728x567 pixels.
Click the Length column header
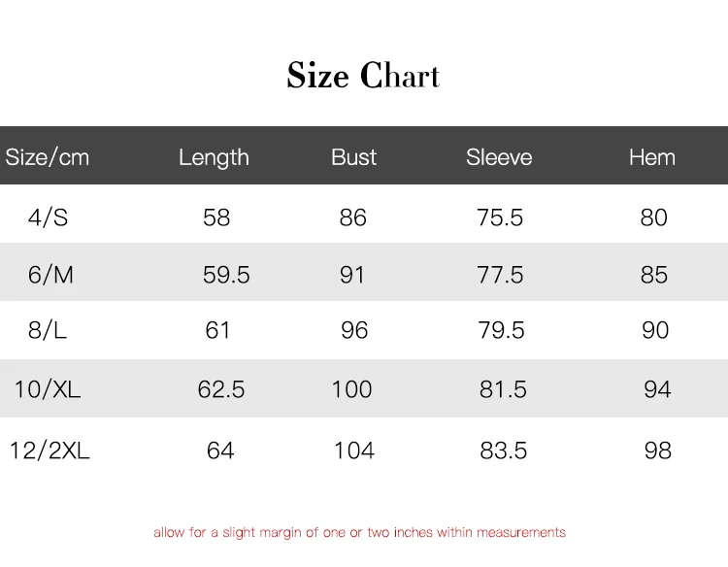tap(214, 157)
